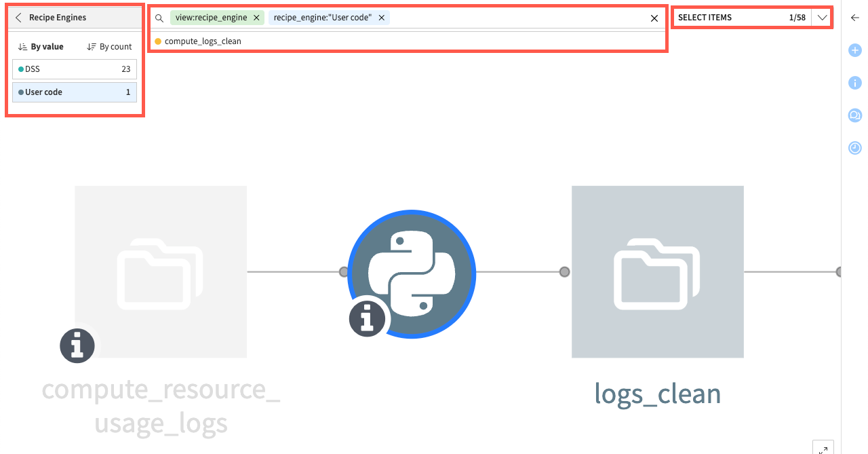The width and height of the screenshot is (868, 454).
Task: Select the logs_clean folder node
Action: pos(658,271)
